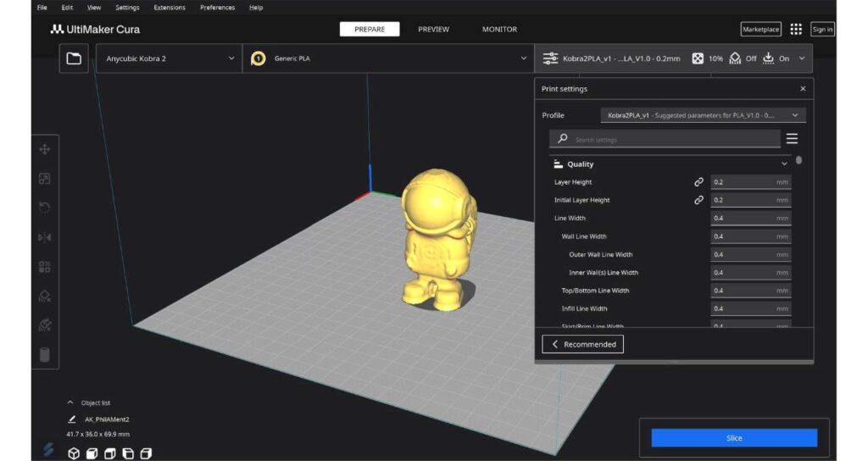
Task: Select the front view cube icon
Action: (92, 454)
